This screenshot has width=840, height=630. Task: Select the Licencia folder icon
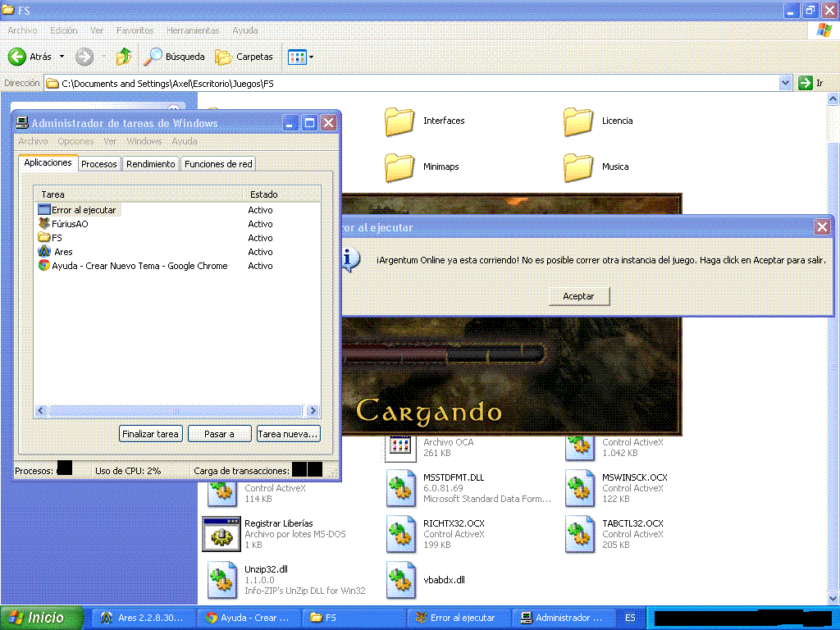click(578, 121)
